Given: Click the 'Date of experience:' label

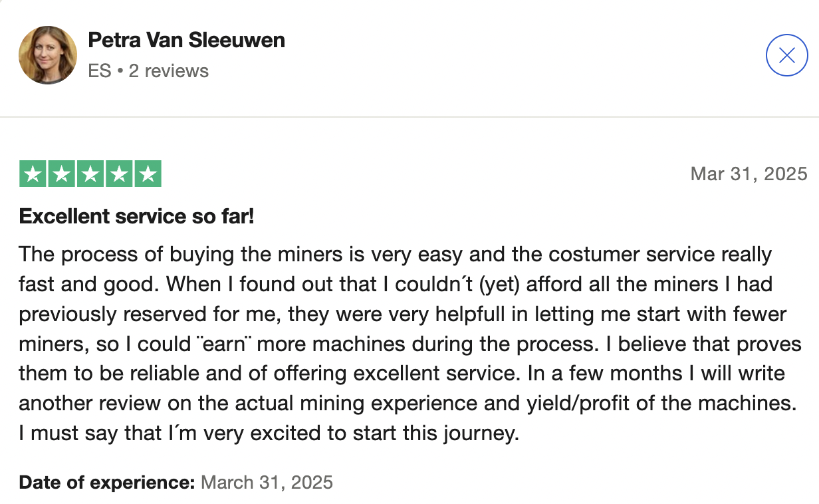Looking at the screenshot, I should (x=107, y=482).
